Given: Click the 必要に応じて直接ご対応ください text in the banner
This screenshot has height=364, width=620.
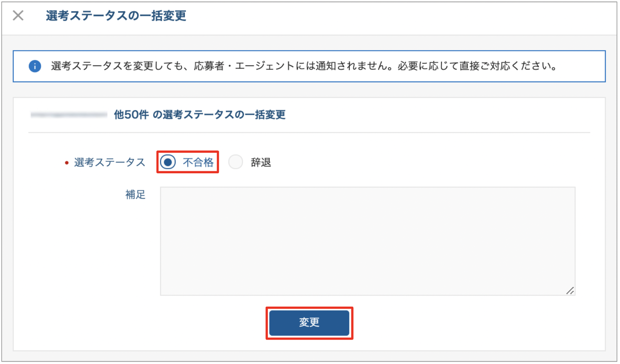Looking at the screenshot, I should pos(477,66).
